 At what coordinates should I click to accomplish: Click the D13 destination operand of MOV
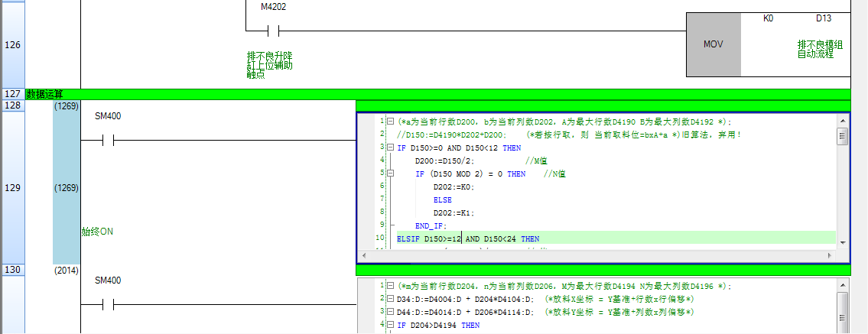[823, 18]
